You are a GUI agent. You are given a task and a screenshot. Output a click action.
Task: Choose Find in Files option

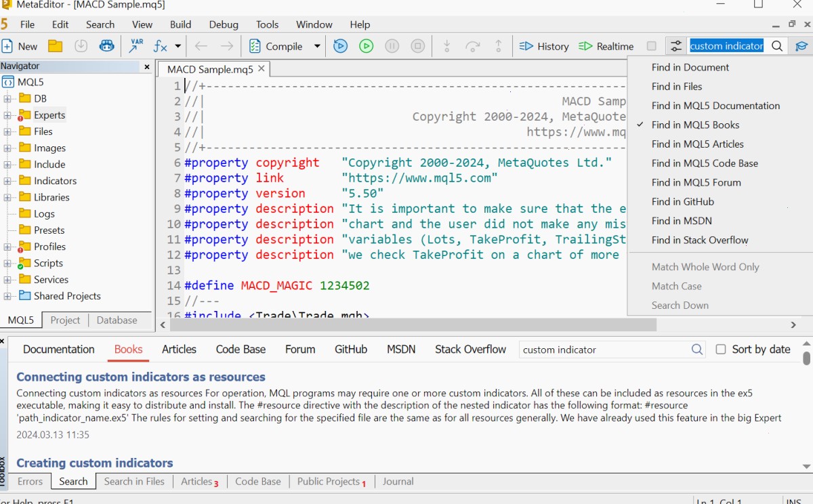[x=677, y=86]
